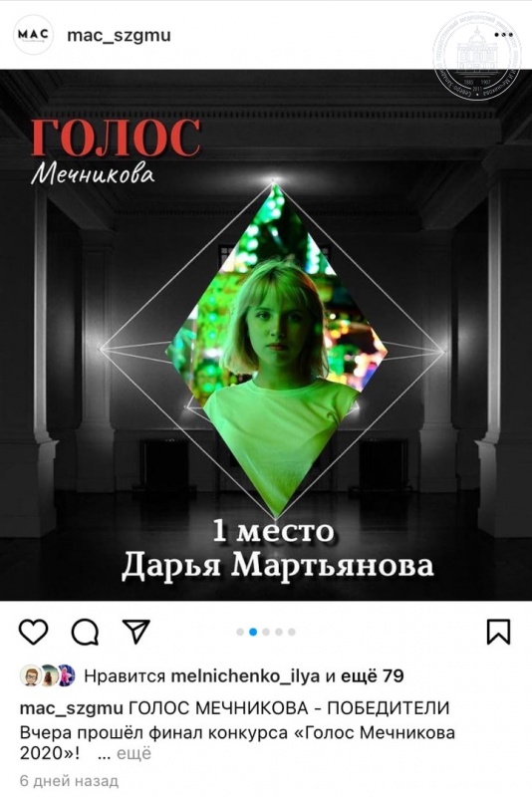The image size is (532, 797).
Task: Select the third carousel dot
Action: coord(266,632)
